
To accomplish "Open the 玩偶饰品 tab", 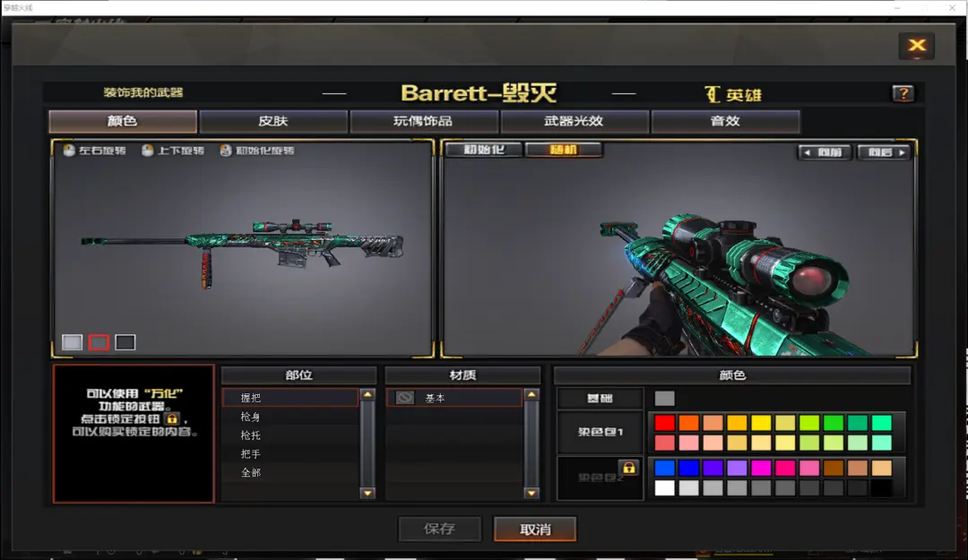I will click(423, 121).
